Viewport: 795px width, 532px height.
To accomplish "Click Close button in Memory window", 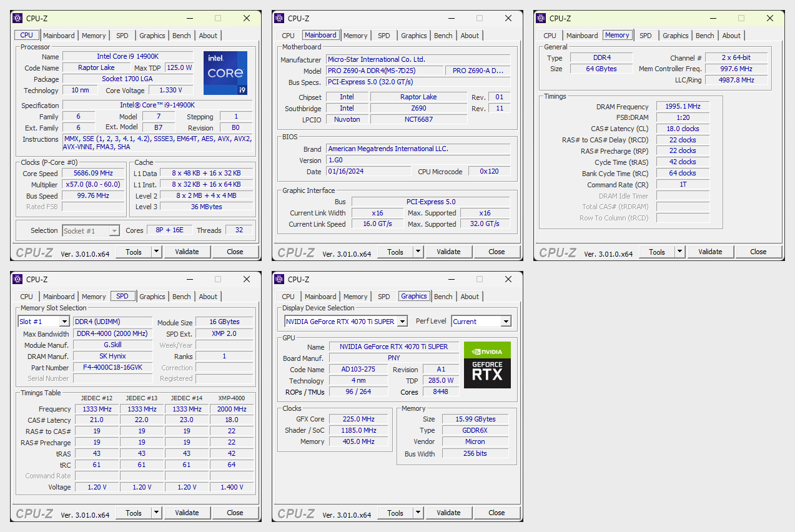I will tap(758, 252).
